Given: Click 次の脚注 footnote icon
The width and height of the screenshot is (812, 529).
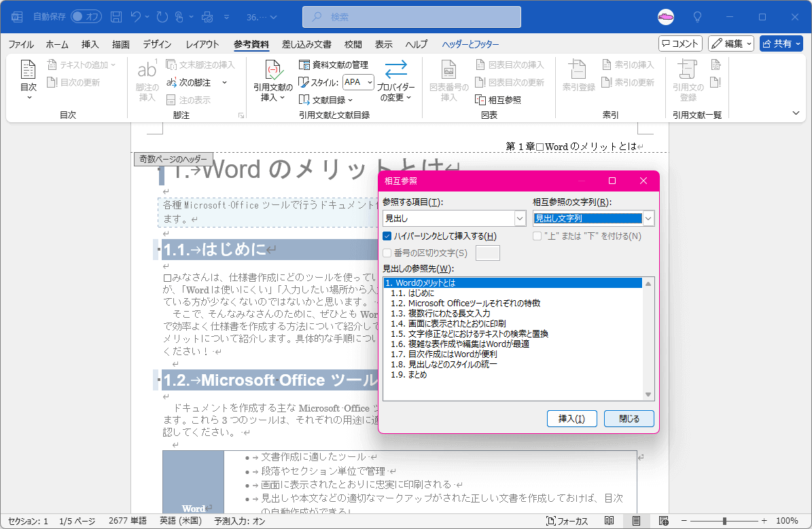Looking at the screenshot, I should [x=171, y=82].
